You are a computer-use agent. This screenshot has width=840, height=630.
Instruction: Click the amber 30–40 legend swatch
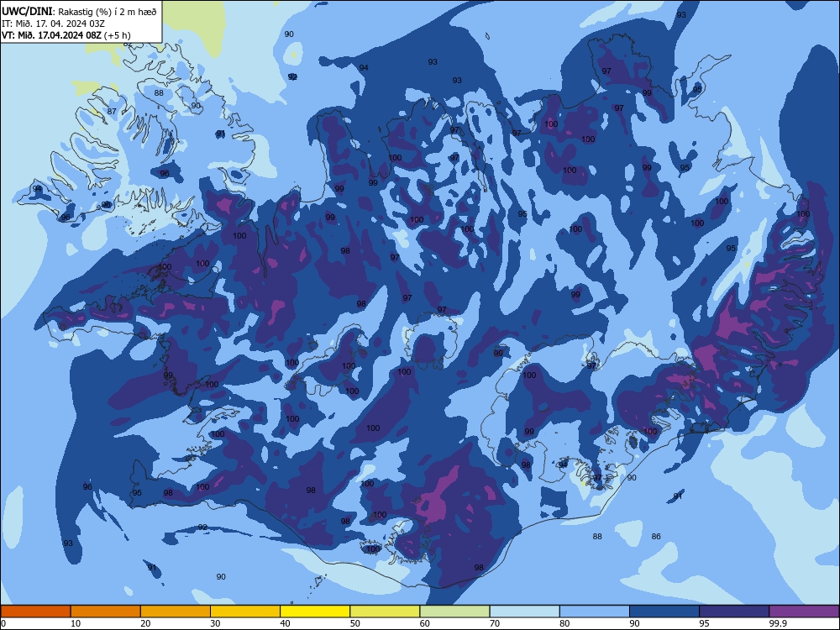pos(245,612)
